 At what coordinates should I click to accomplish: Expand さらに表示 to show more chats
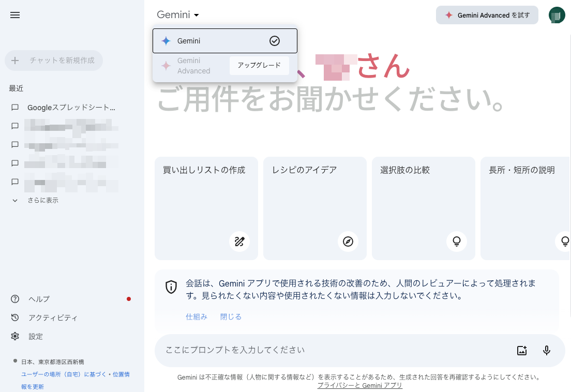[42, 200]
